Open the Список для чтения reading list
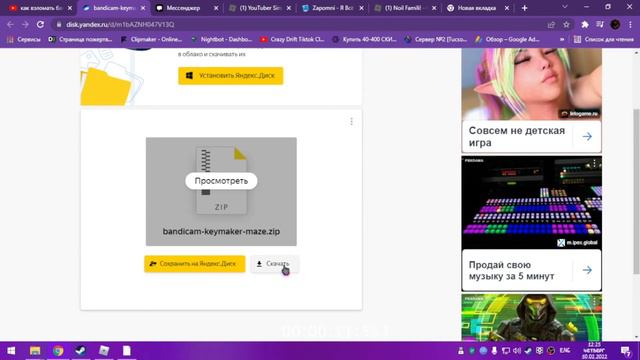This screenshot has width=640, height=360. click(x=604, y=40)
